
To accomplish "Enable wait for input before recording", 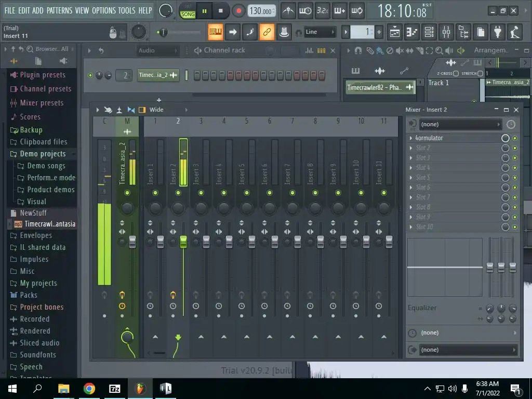I will [305, 11].
